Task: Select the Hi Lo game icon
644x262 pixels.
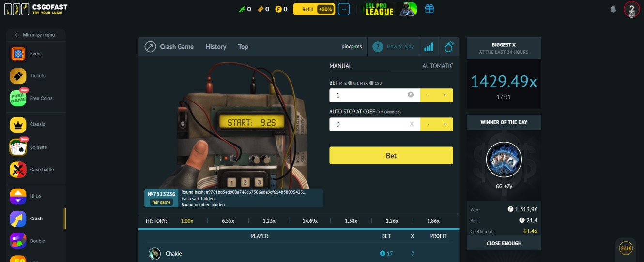Action: point(18,196)
